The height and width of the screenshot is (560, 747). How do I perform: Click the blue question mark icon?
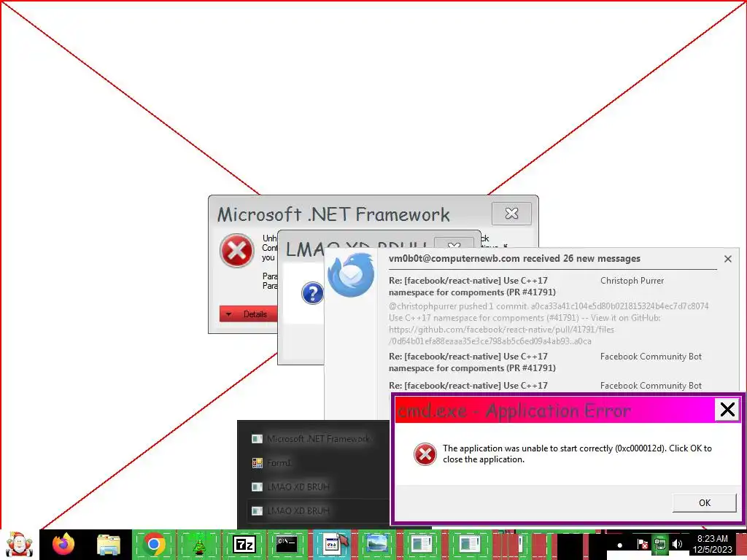[x=312, y=293]
